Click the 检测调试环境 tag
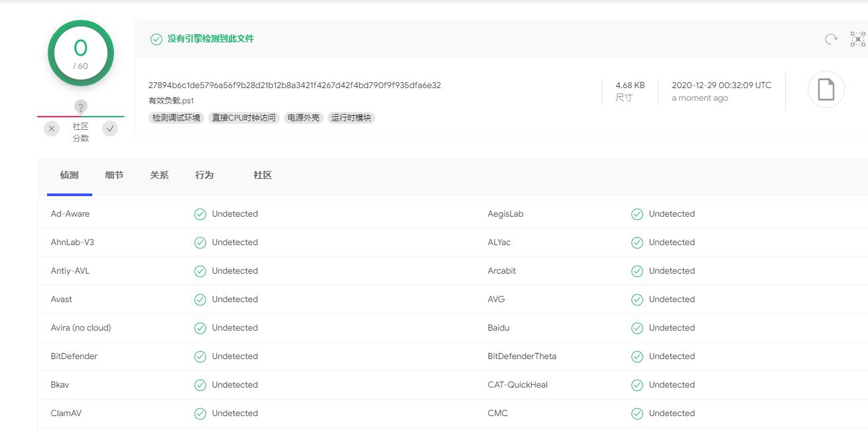Viewport: 868px width, 432px height. [x=176, y=118]
